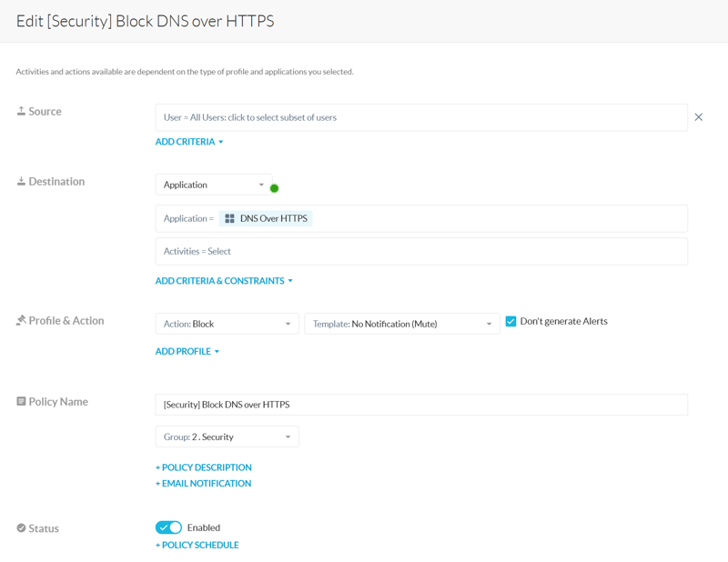Expand ADD CRITERIA under Source
The width and height of the screenshot is (728, 562).
tap(189, 142)
